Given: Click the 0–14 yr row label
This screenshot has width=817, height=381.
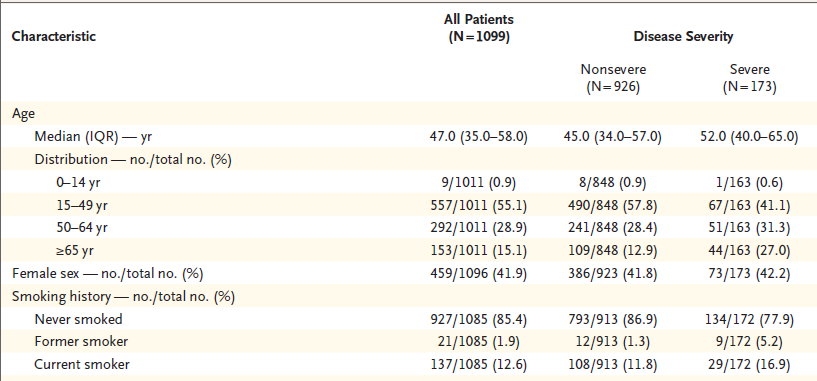Looking at the screenshot, I should [x=77, y=182].
